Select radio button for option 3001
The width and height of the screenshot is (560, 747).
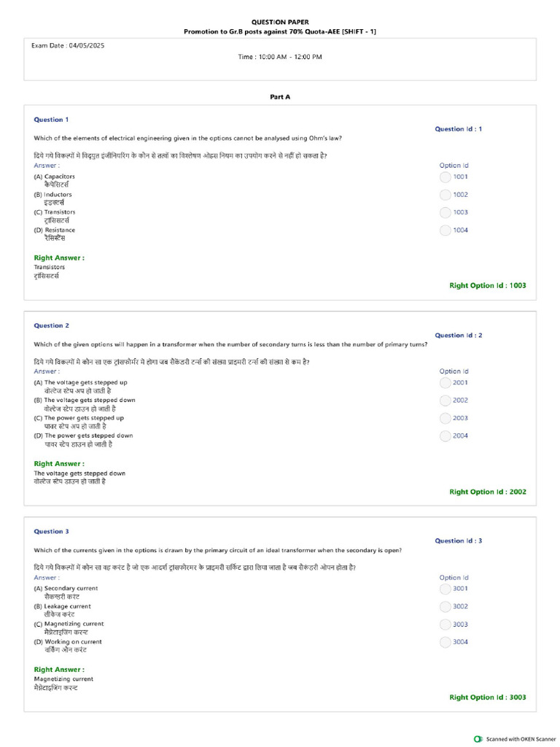(446, 589)
